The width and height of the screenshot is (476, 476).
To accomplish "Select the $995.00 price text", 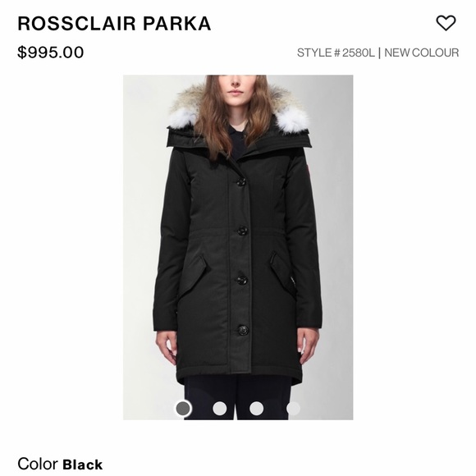I will [x=50, y=53].
